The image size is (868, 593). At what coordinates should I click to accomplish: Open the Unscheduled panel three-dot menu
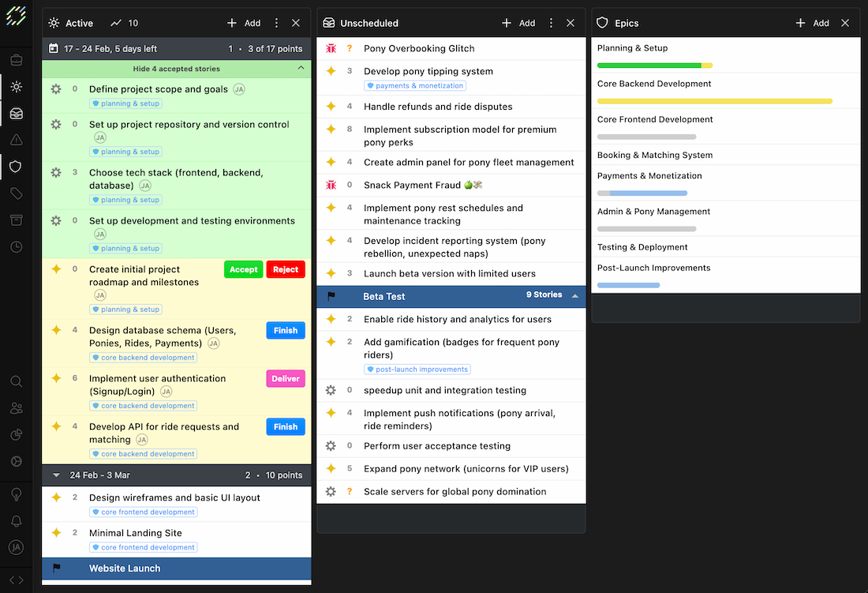point(551,24)
